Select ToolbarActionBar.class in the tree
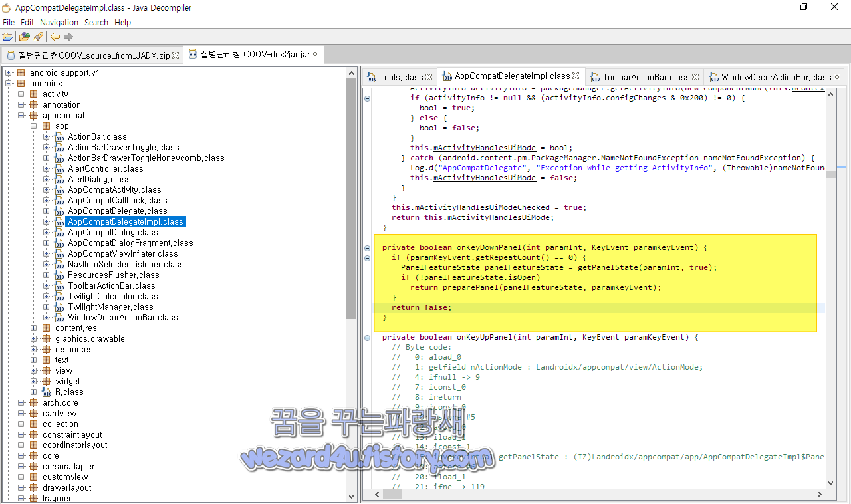The width and height of the screenshot is (851, 504). [112, 285]
